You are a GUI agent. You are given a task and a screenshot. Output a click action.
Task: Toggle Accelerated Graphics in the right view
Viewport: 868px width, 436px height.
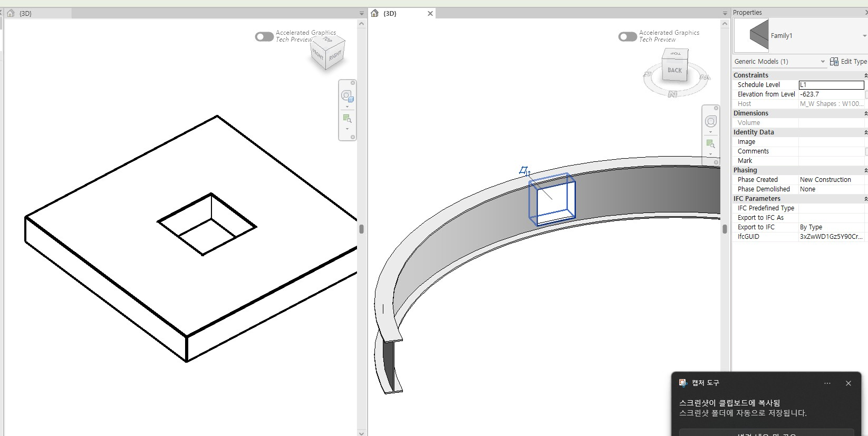[628, 36]
